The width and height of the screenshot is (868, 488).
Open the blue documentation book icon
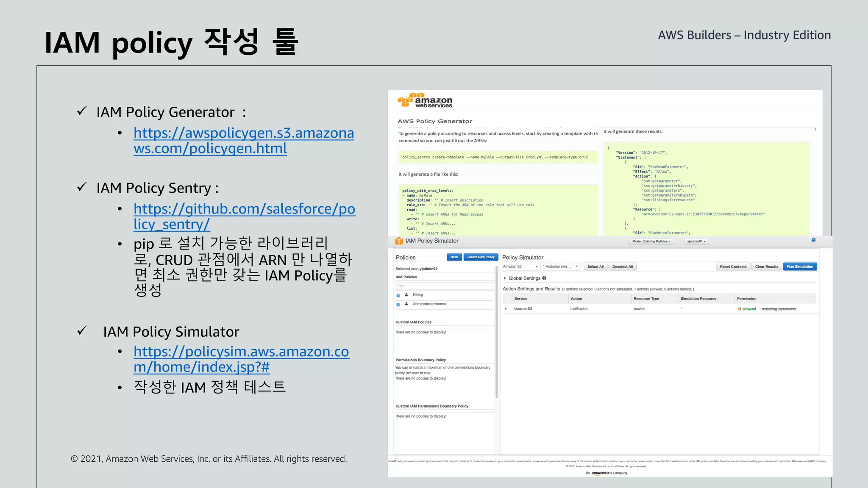coord(813,240)
